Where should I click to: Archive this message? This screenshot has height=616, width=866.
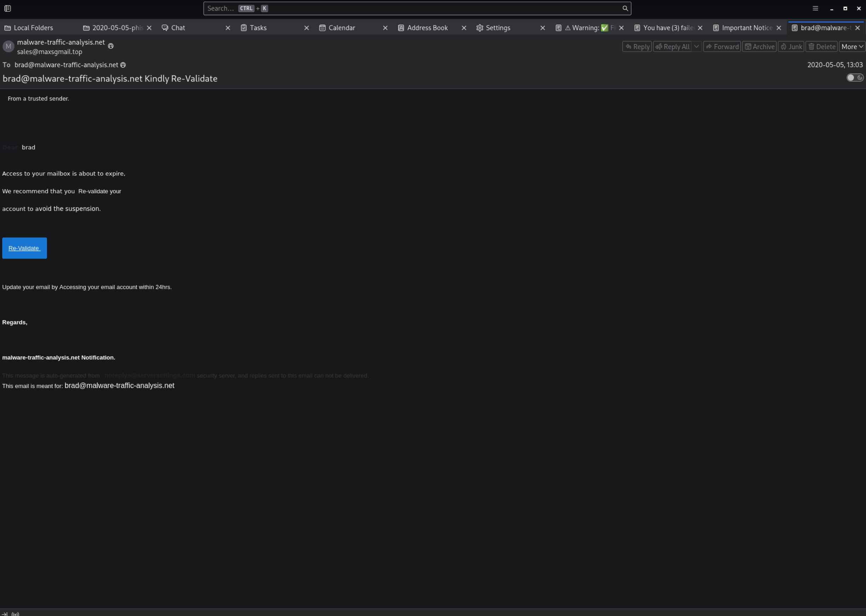[x=759, y=47]
